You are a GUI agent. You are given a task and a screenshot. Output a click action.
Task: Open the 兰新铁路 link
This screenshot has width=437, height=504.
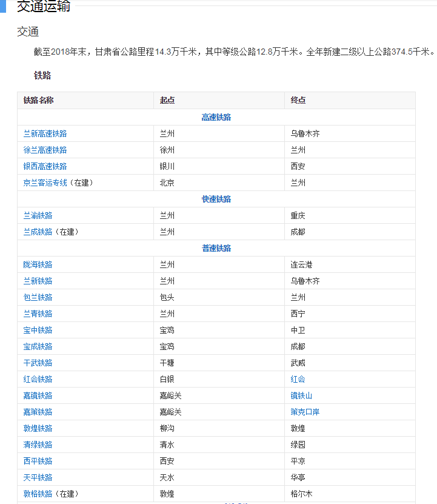pyautogui.click(x=38, y=281)
